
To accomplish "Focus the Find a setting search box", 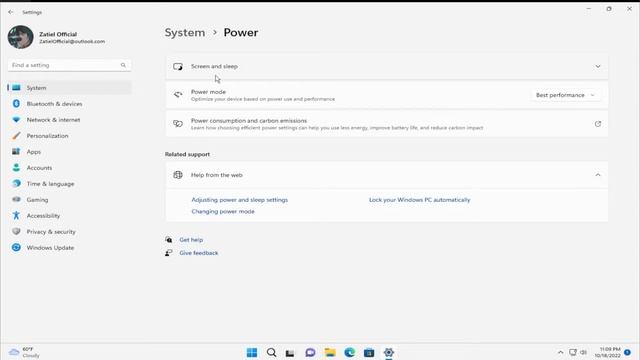I will [x=69, y=65].
